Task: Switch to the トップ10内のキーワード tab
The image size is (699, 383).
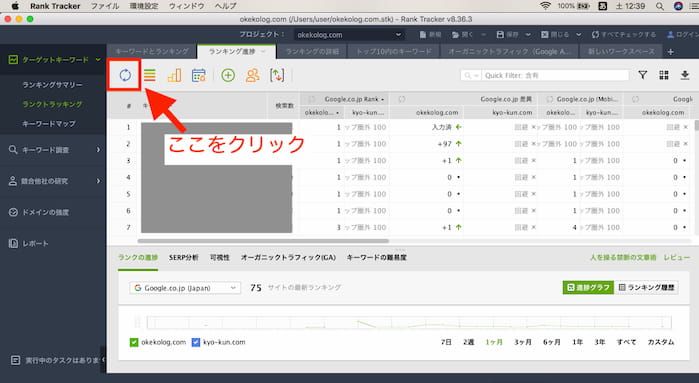Action: click(x=394, y=52)
